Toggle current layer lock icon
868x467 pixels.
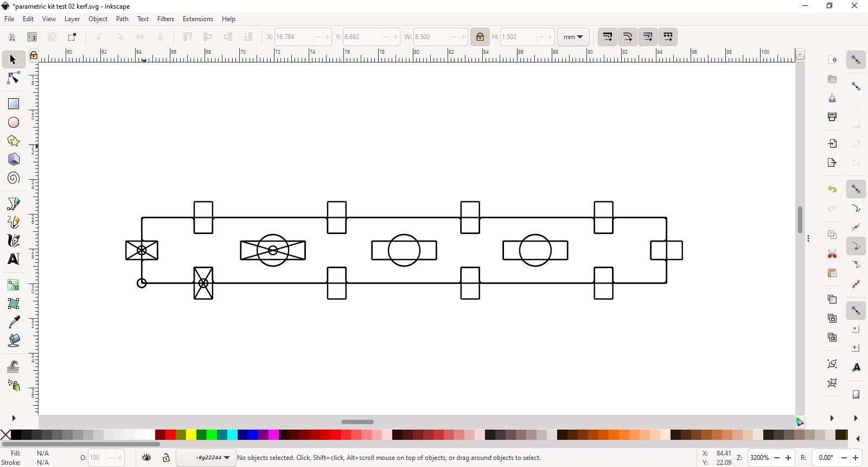pos(166,458)
